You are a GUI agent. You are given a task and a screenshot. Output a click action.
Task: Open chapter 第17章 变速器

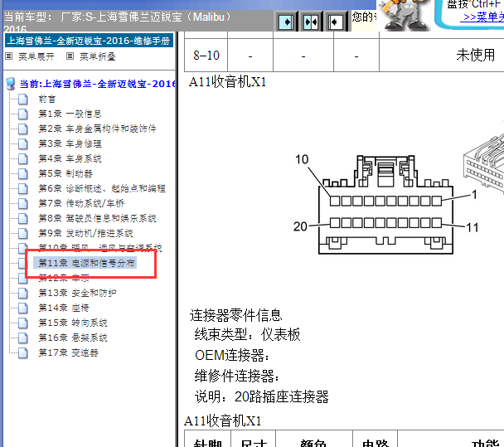tap(68, 352)
